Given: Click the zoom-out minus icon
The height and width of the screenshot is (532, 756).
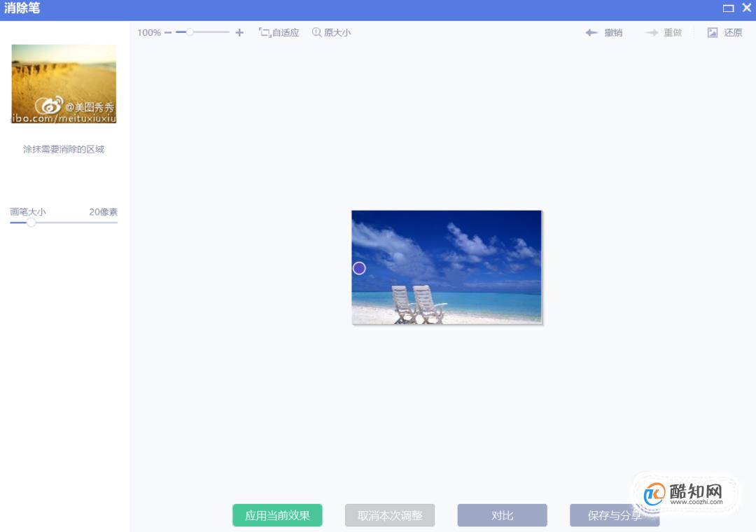Looking at the screenshot, I should point(168,33).
